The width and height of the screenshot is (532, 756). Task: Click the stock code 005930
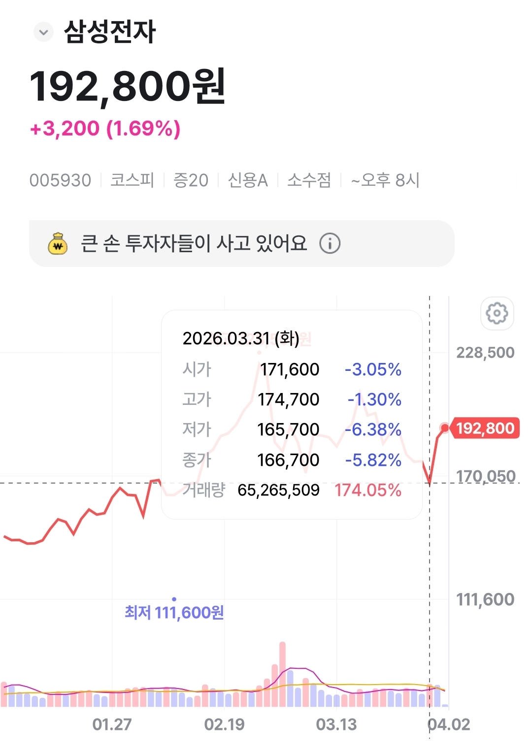(x=60, y=180)
